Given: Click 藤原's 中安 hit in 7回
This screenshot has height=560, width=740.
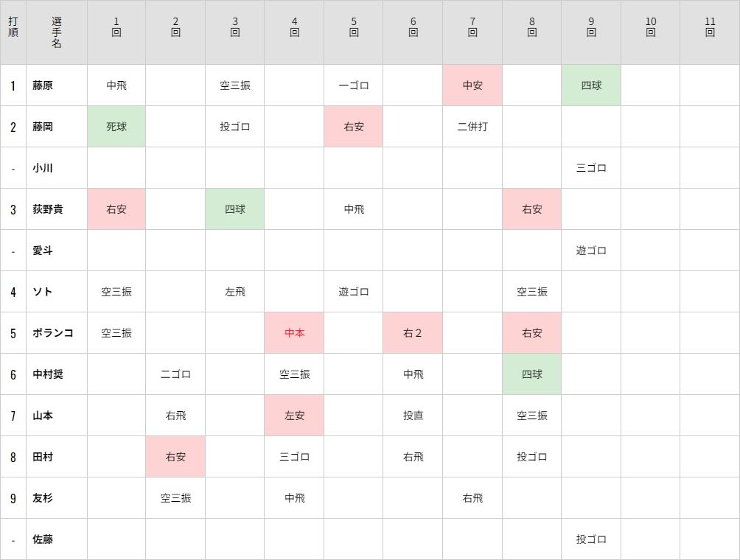Looking at the screenshot, I should coord(472,85).
